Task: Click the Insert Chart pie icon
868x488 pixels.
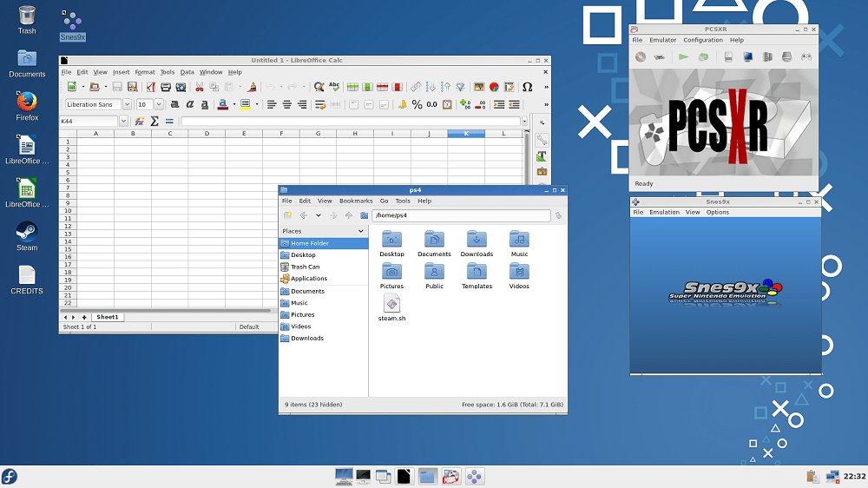Action: click(494, 87)
